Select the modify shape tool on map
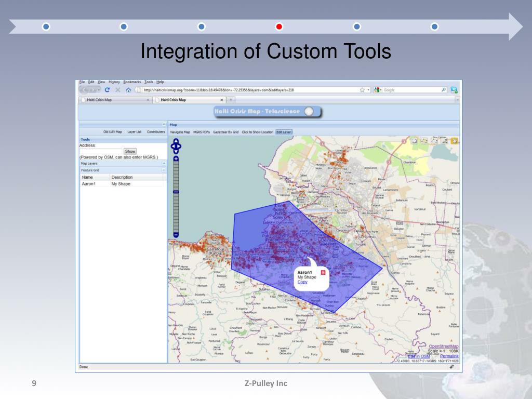The width and height of the screenshot is (532, 399). coord(434,140)
